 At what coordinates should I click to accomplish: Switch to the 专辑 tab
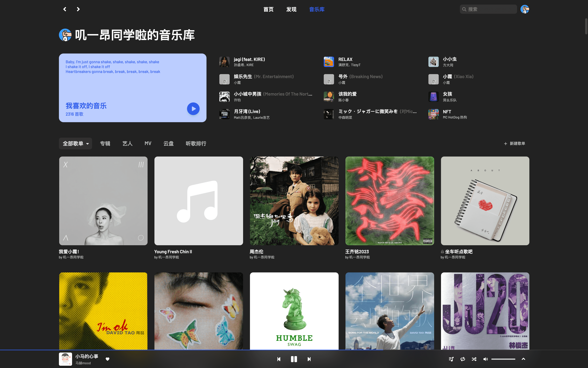point(105,144)
